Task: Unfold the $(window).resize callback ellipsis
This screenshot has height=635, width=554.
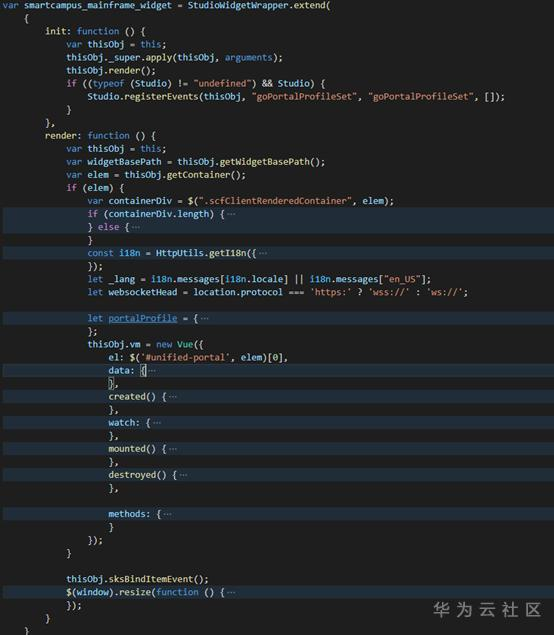Action: [x=231, y=592]
